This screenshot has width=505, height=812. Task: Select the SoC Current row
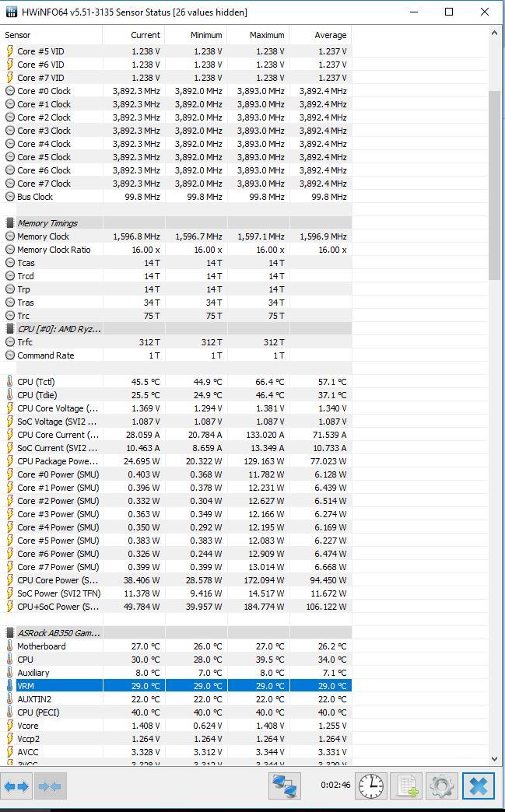(176, 448)
